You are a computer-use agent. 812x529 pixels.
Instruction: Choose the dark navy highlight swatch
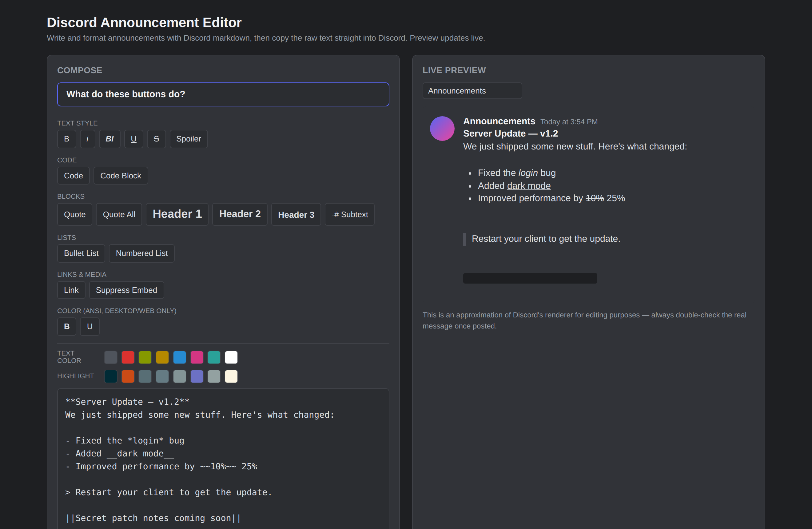pos(110,376)
